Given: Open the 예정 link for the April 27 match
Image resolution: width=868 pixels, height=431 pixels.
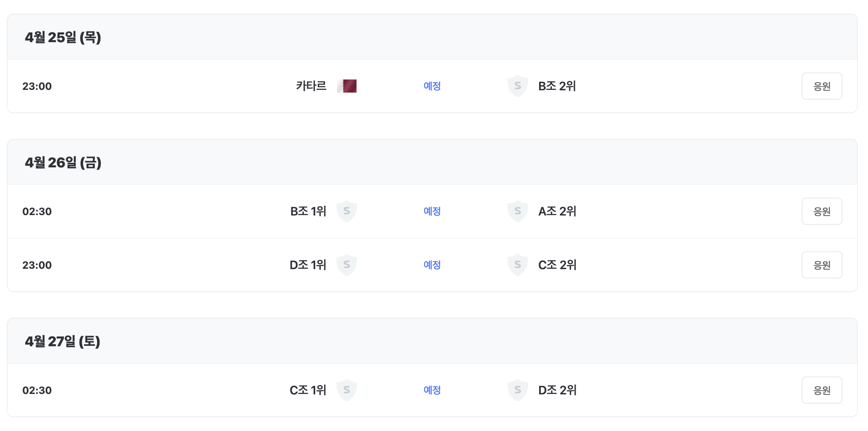Looking at the screenshot, I should (x=432, y=390).
